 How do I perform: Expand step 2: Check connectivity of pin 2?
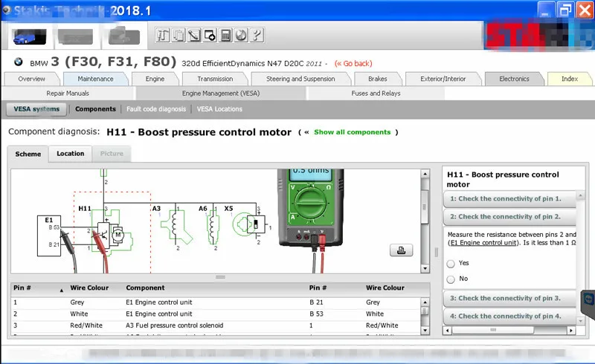pyautogui.click(x=509, y=217)
